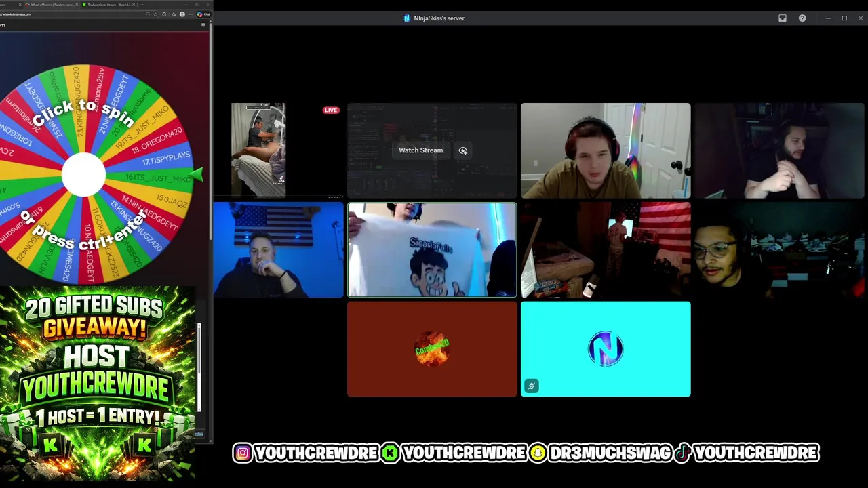The height and width of the screenshot is (488, 868).
Task: Close the Kick stream browser tab
Action: tap(134, 5)
